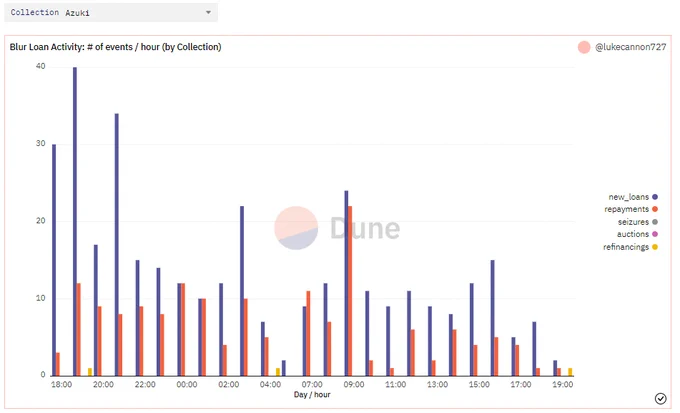Image resolution: width=680 pixels, height=413 pixels.
Task: Click the x-axis label 04:00
Action: [270, 384]
